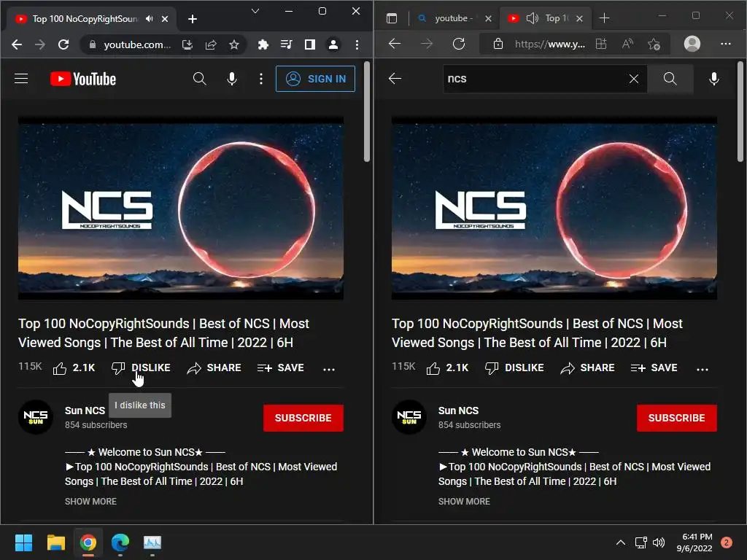The height and width of the screenshot is (560, 747).
Task: Mute Edge tab via speaker icon
Action: [532, 18]
